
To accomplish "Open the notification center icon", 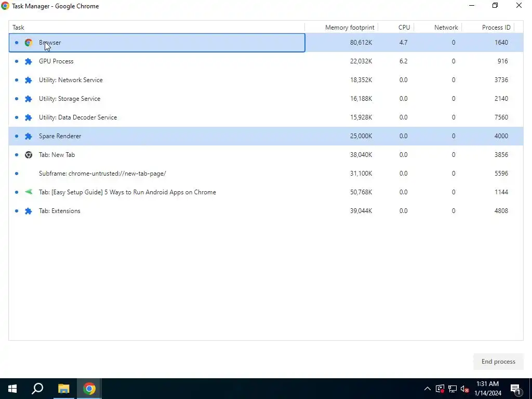I will [515, 389].
